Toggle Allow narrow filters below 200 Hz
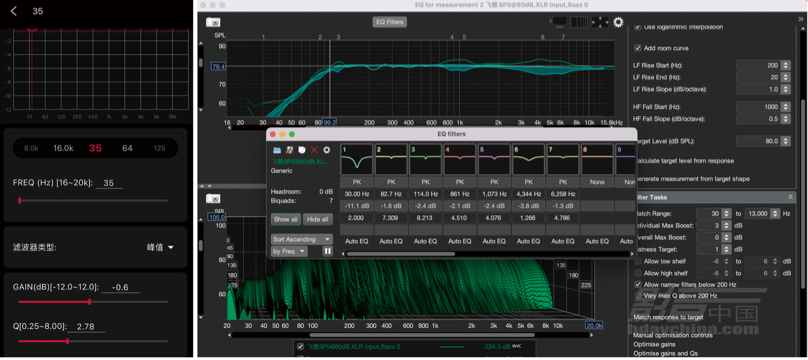 pos(638,284)
